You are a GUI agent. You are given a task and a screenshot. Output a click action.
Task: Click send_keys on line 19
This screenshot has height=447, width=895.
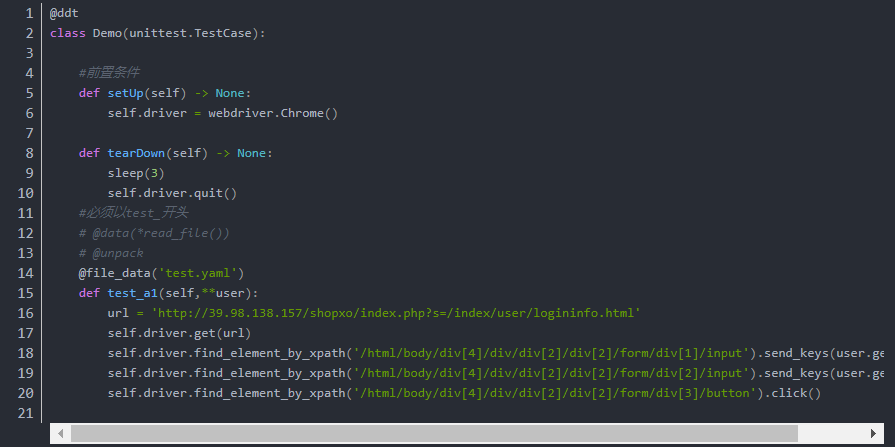click(x=796, y=373)
